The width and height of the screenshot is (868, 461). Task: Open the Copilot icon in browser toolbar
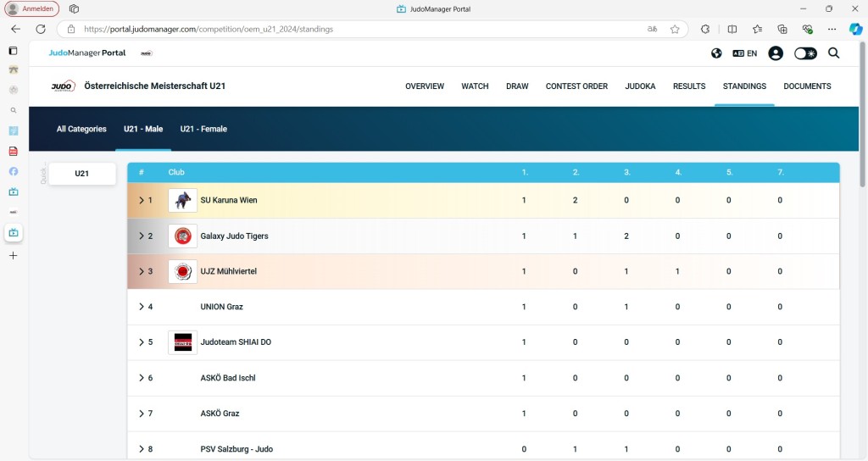pyautogui.click(x=856, y=29)
